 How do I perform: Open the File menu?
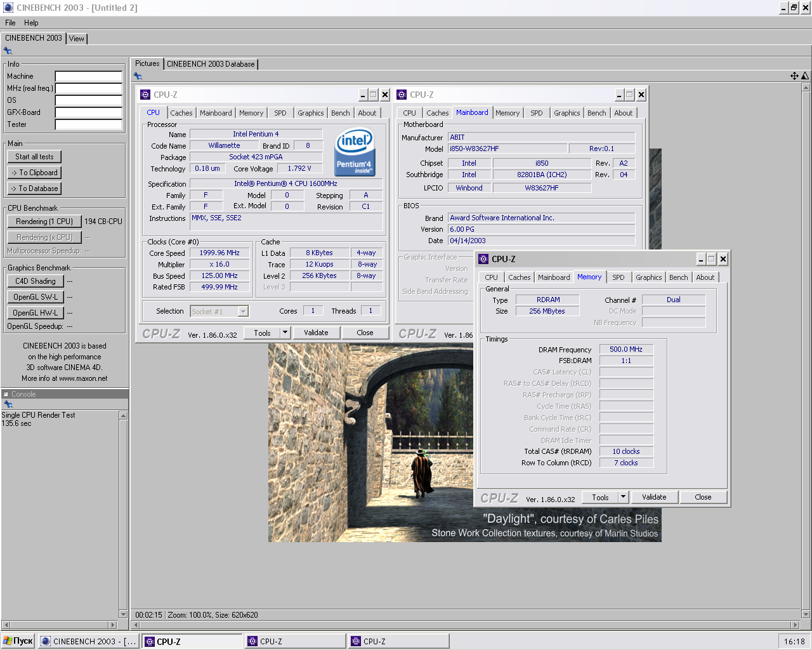click(10, 23)
